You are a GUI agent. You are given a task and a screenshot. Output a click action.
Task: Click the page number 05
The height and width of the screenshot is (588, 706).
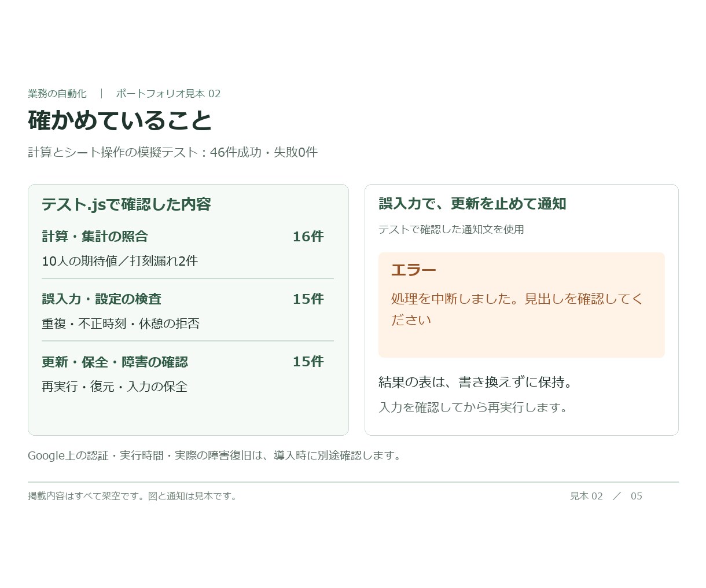coord(637,496)
